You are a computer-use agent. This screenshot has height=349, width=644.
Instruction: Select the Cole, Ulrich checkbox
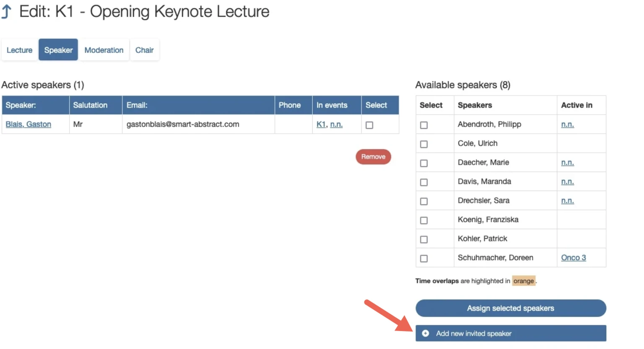coord(424,144)
